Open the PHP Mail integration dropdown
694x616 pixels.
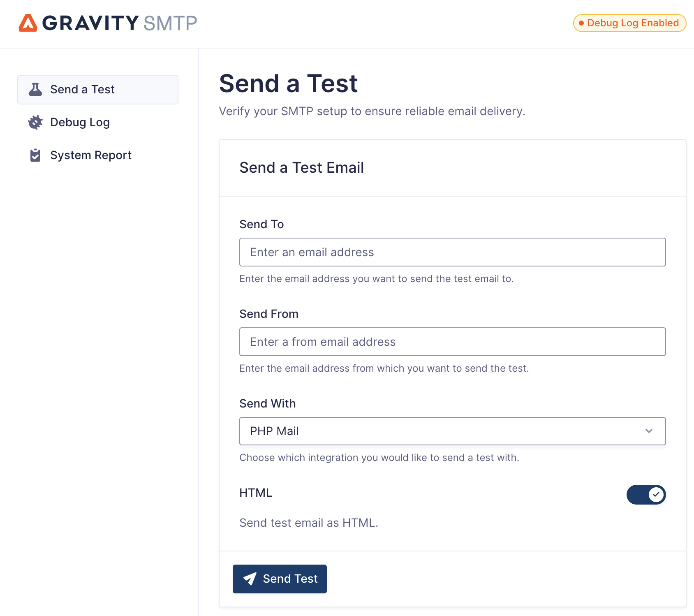click(x=452, y=431)
